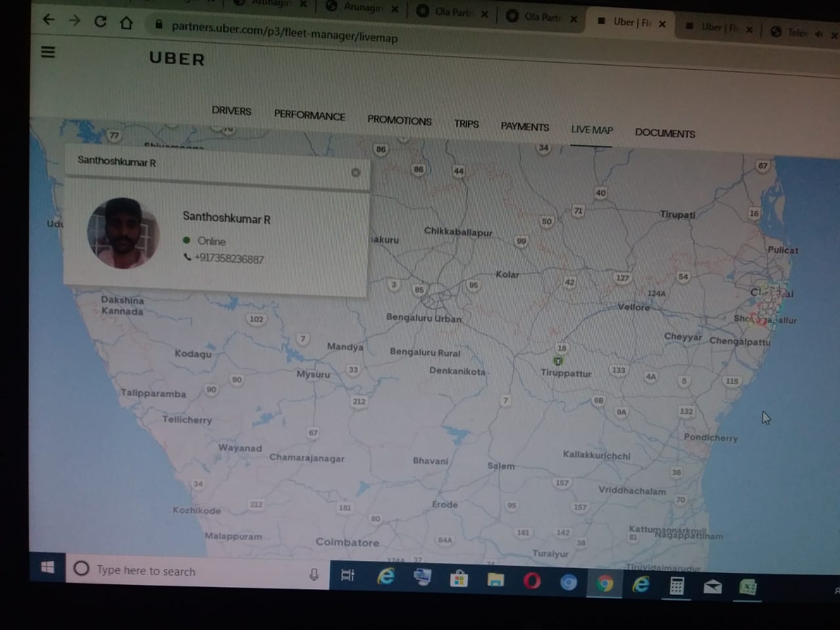The image size is (840, 630).
Task: Open Mail app from taskbar
Action: (713, 587)
